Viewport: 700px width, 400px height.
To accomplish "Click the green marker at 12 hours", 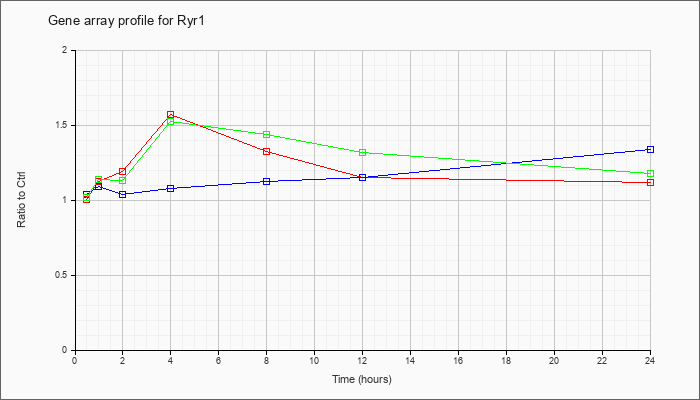I will pyautogui.click(x=362, y=152).
